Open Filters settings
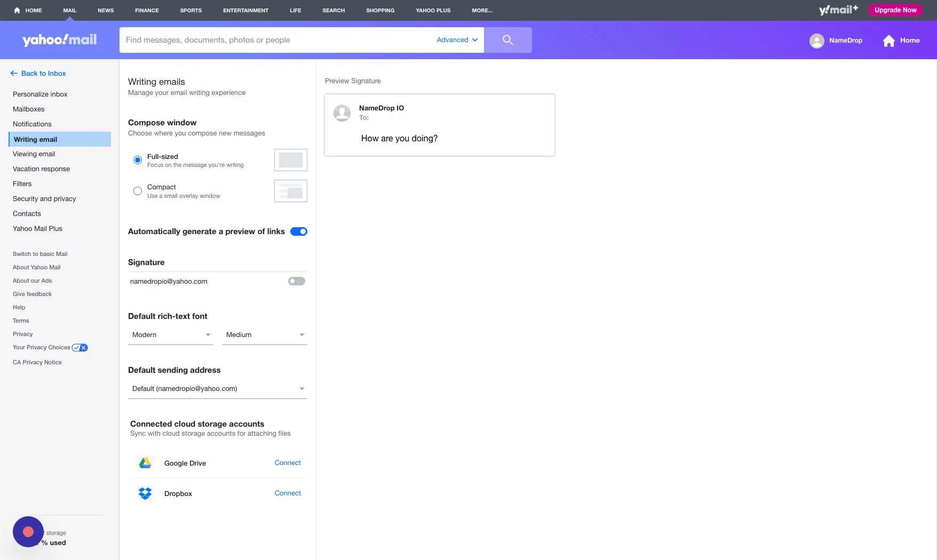The width and height of the screenshot is (937, 560). (x=22, y=184)
